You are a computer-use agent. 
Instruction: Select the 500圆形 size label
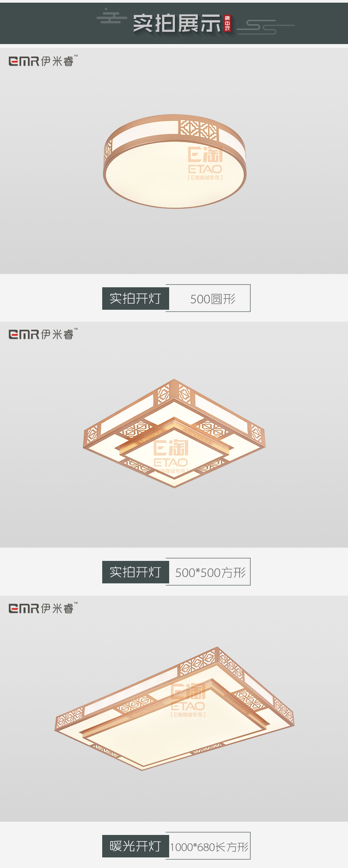(x=213, y=299)
